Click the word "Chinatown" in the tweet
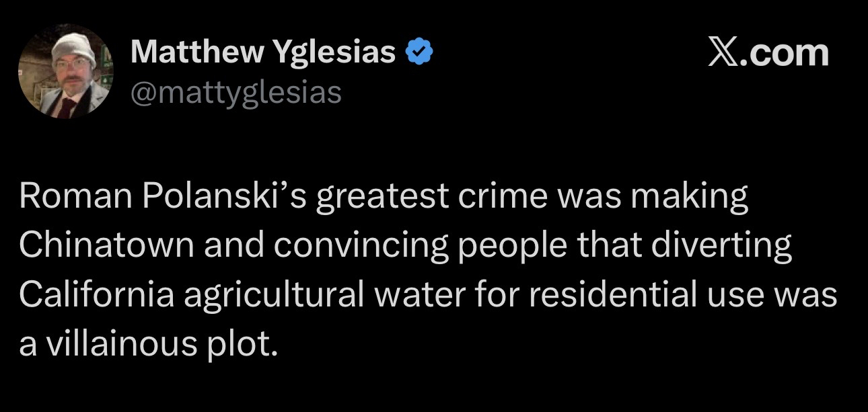Screen dimensions: 868x412 tap(106, 247)
